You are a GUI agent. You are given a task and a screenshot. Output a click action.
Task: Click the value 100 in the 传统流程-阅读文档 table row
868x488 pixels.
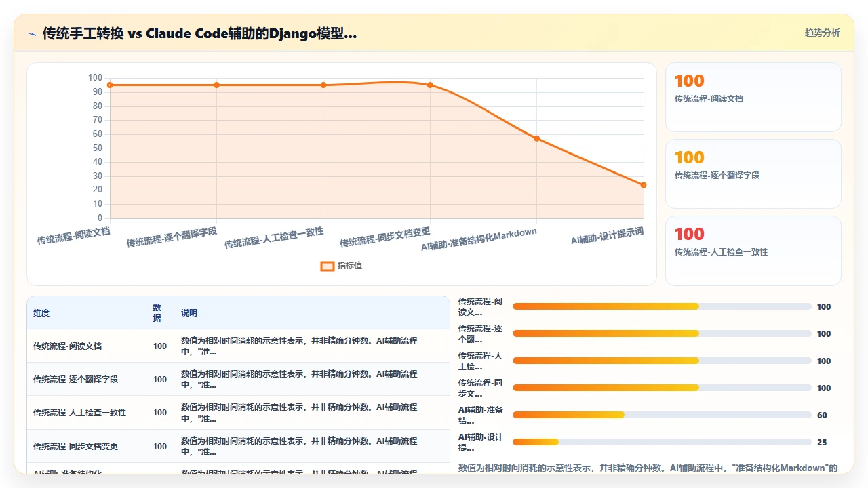pyautogui.click(x=159, y=346)
